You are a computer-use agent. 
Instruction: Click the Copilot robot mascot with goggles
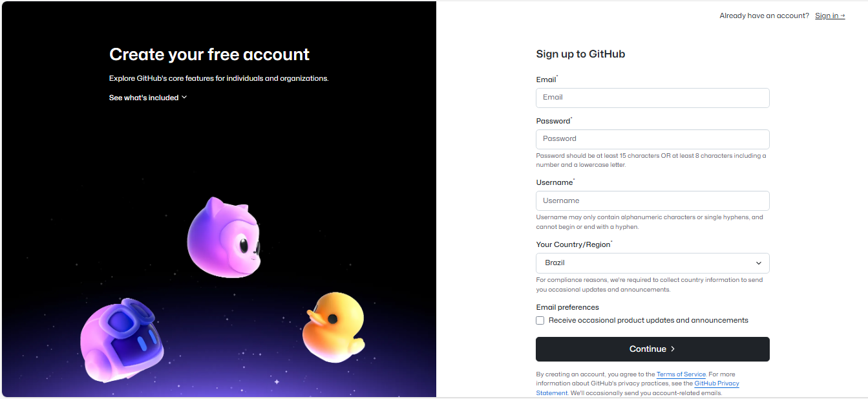point(122,340)
